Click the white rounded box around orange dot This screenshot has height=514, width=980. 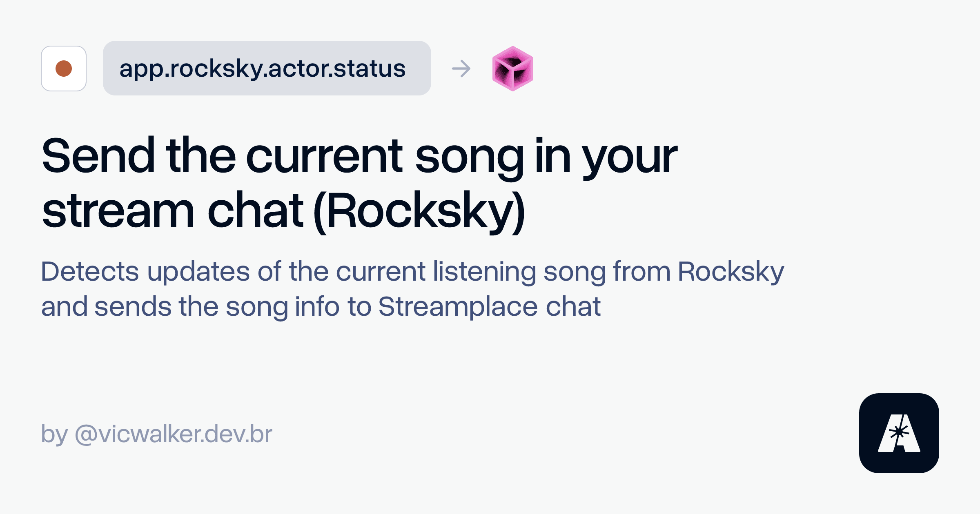coord(64,69)
